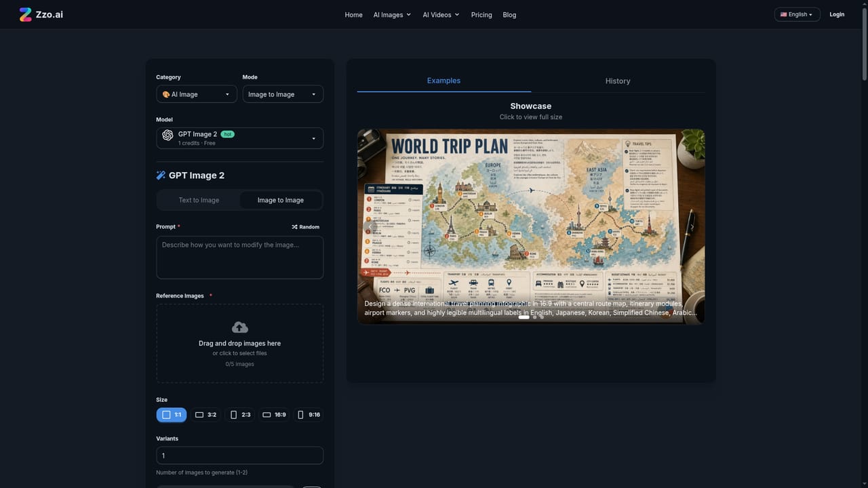Click the magic wand icon beside GPT Image 2 heading
This screenshot has width=868, height=488.
(x=161, y=176)
